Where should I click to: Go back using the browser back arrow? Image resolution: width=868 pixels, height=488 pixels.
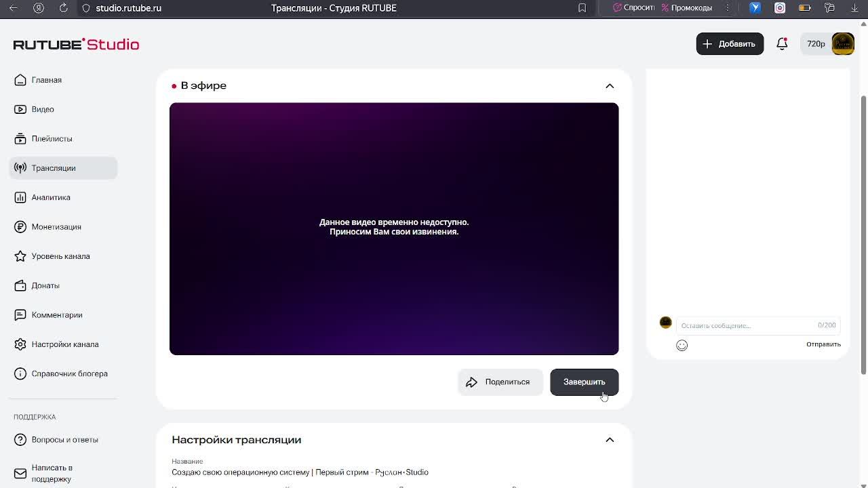click(13, 8)
